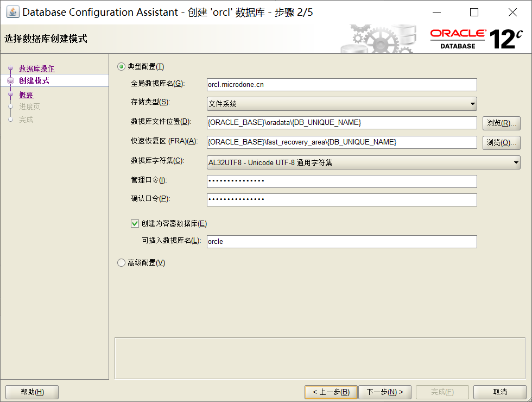Click the message area at the bottom
This screenshot has width=532, height=402.
pos(320,358)
